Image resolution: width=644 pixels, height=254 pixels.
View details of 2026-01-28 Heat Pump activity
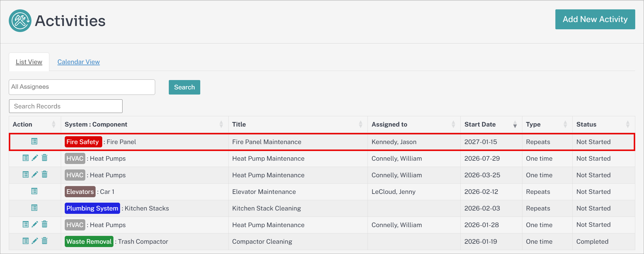pos(26,224)
